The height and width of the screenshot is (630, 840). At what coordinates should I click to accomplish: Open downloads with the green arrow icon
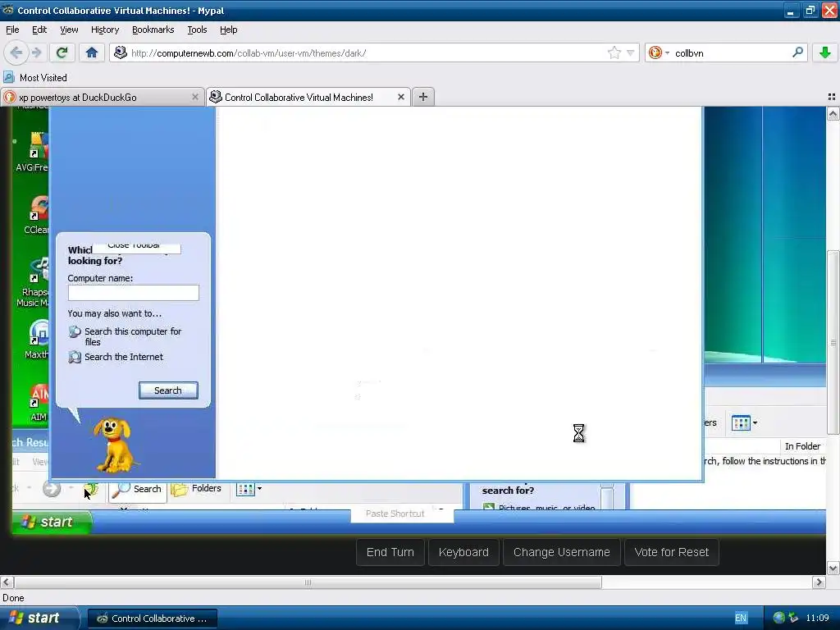click(825, 52)
